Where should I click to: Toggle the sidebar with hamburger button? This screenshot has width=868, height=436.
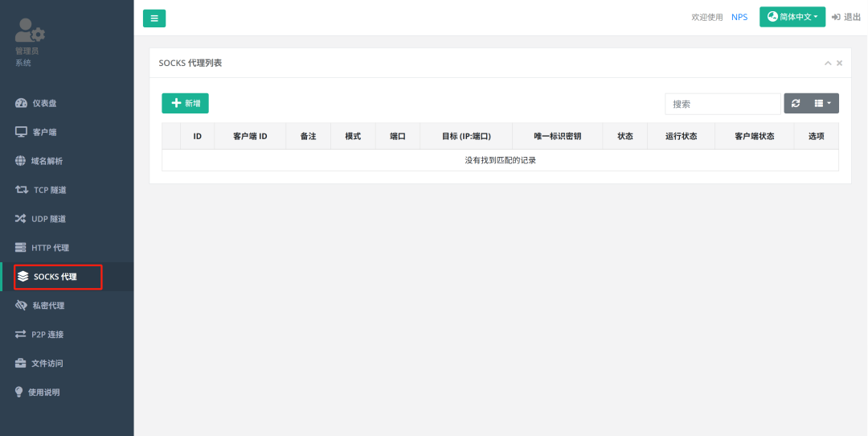[x=154, y=19]
